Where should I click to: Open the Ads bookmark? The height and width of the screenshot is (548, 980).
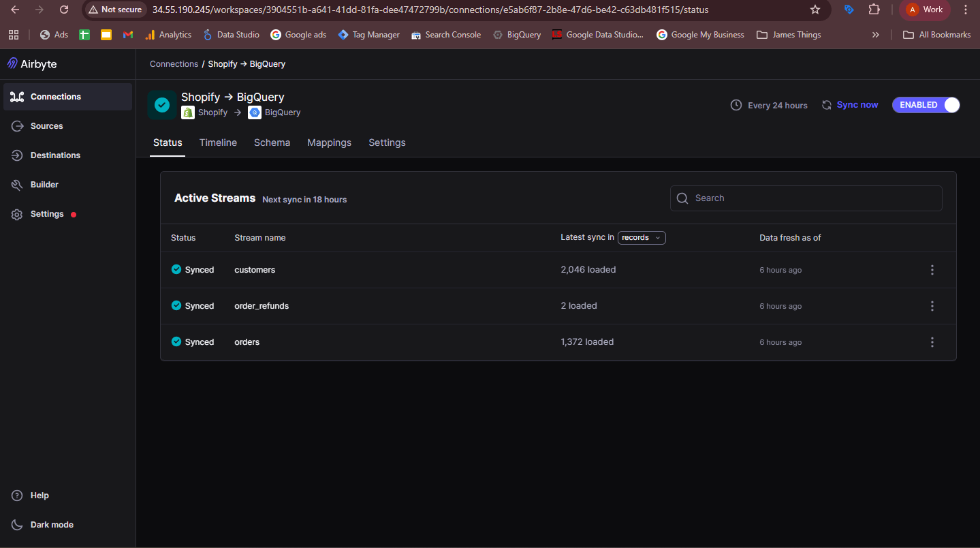pyautogui.click(x=54, y=35)
